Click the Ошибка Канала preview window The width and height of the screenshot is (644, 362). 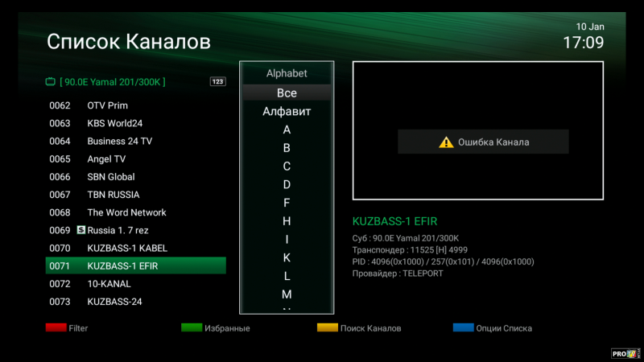click(478, 131)
